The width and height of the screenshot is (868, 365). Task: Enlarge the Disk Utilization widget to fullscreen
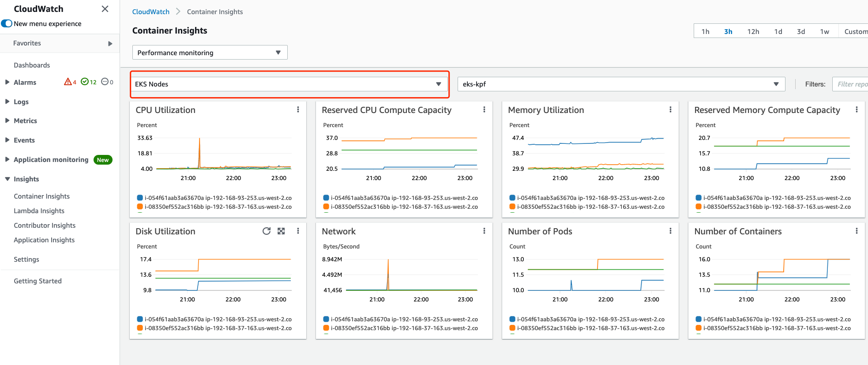pyautogui.click(x=281, y=231)
